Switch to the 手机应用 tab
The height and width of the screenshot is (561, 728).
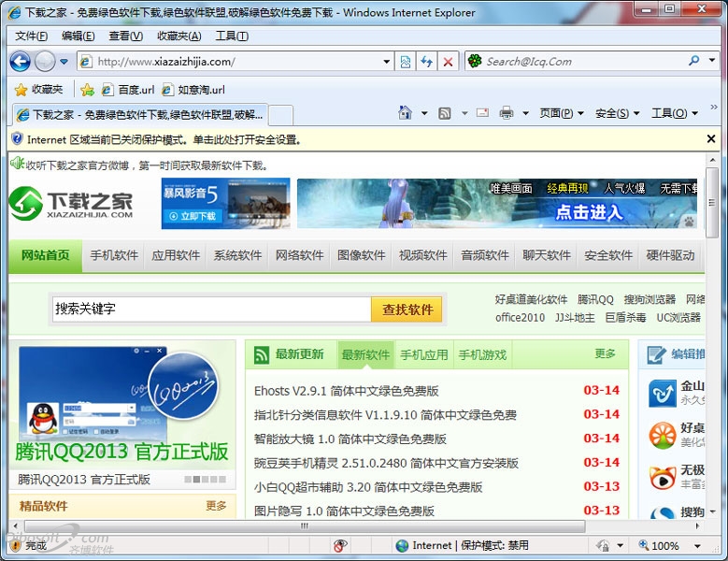click(424, 354)
